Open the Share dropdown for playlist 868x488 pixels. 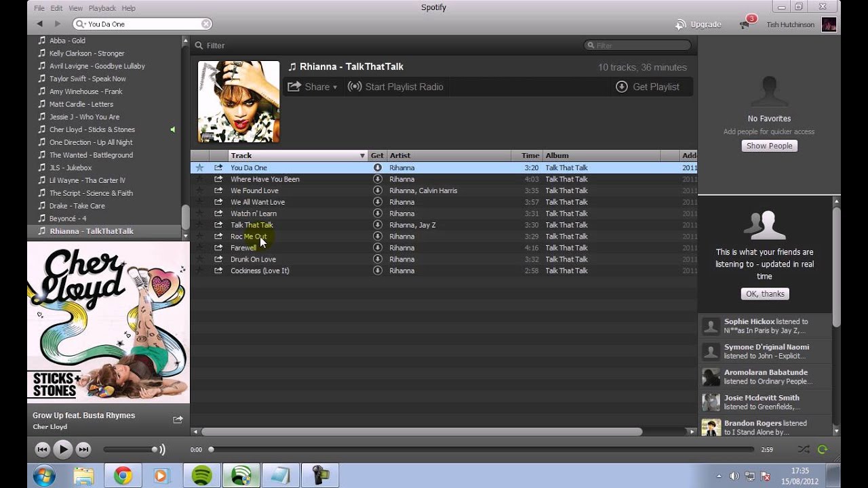[313, 87]
